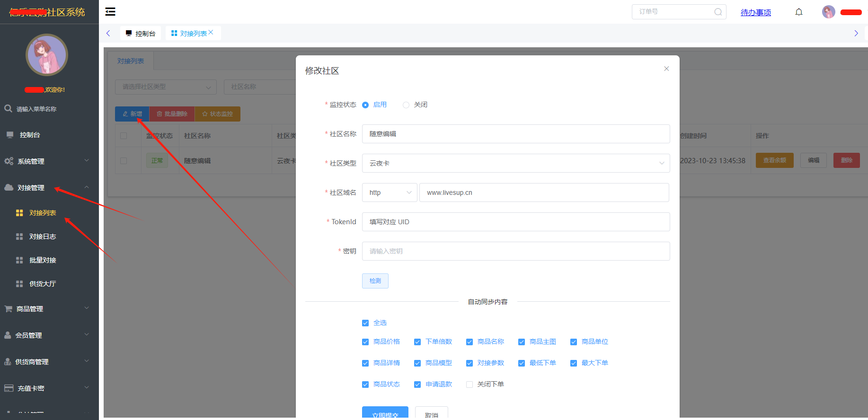This screenshot has width=868, height=420.
Task: Open the http protocol dropdown
Action: pyautogui.click(x=390, y=192)
